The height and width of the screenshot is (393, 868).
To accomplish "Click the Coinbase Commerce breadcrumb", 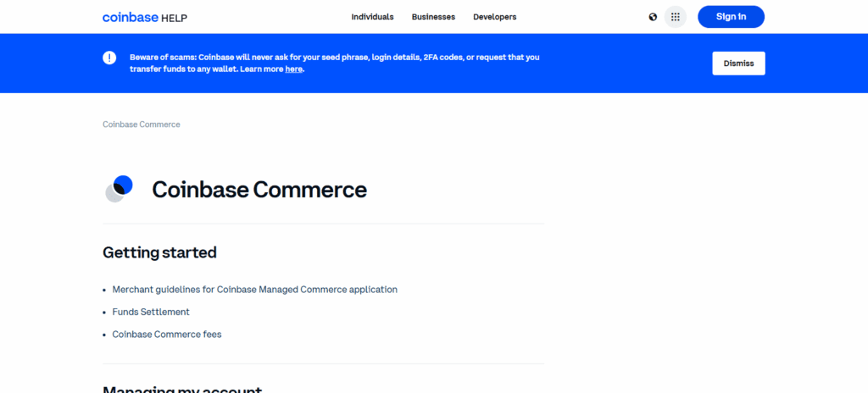I will coord(142,125).
